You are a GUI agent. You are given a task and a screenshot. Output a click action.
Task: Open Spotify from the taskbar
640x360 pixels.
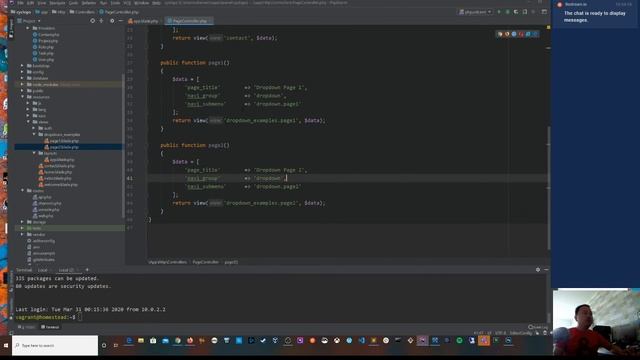[459, 340]
